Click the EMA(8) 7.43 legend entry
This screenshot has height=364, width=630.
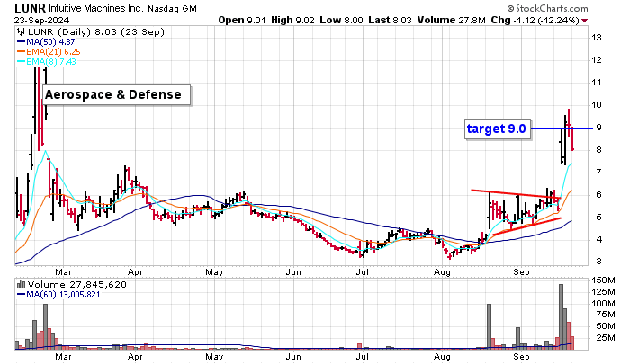click(46, 61)
